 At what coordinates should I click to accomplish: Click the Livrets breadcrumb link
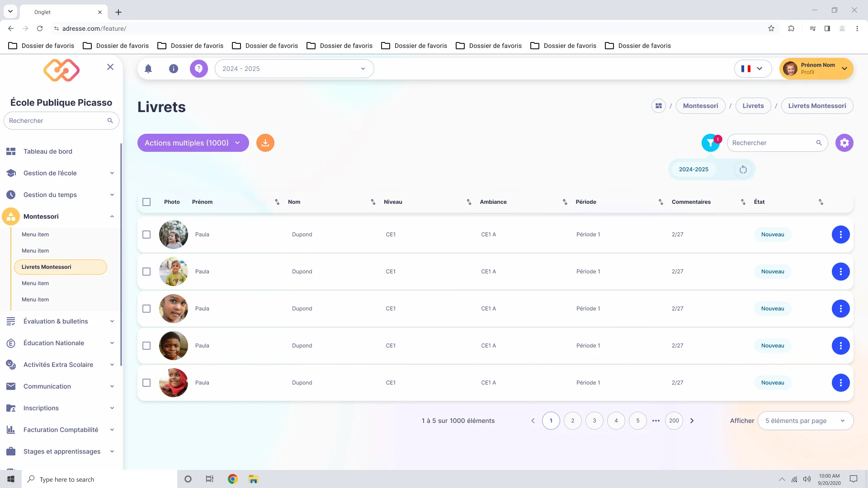point(753,106)
